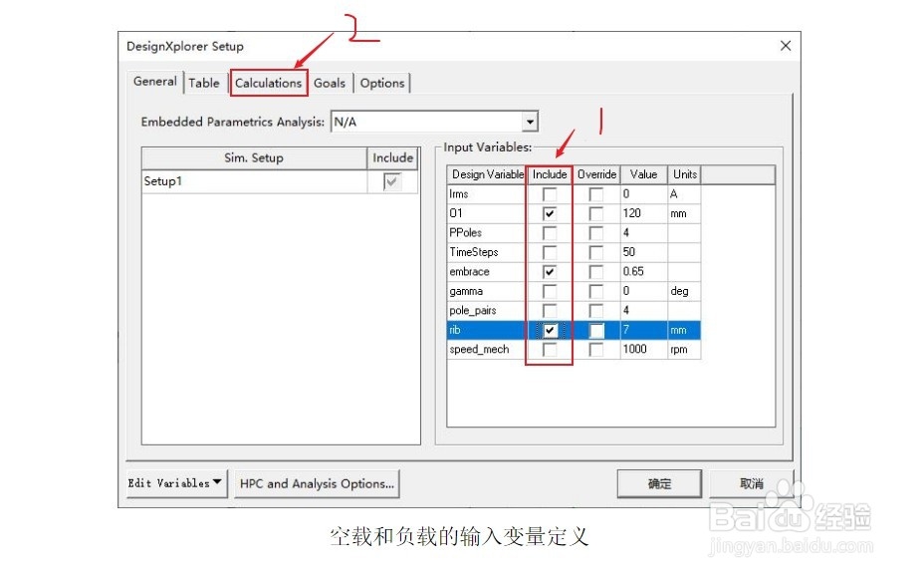
Task: Click the Design Variable column header
Action: [487, 174]
